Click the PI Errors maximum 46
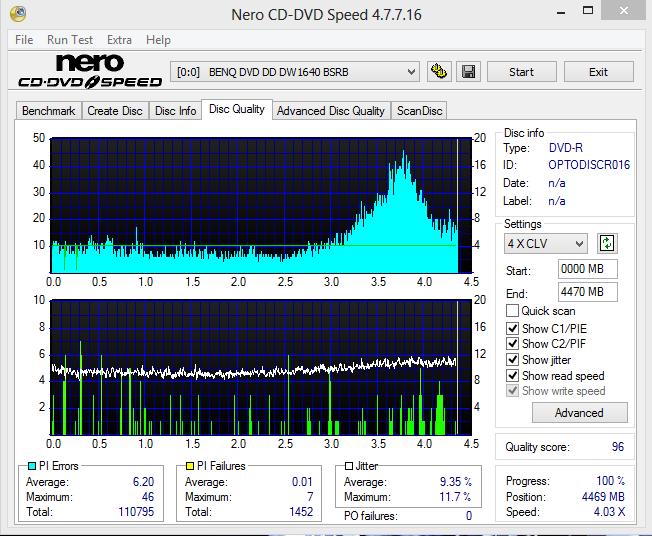 (148, 497)
